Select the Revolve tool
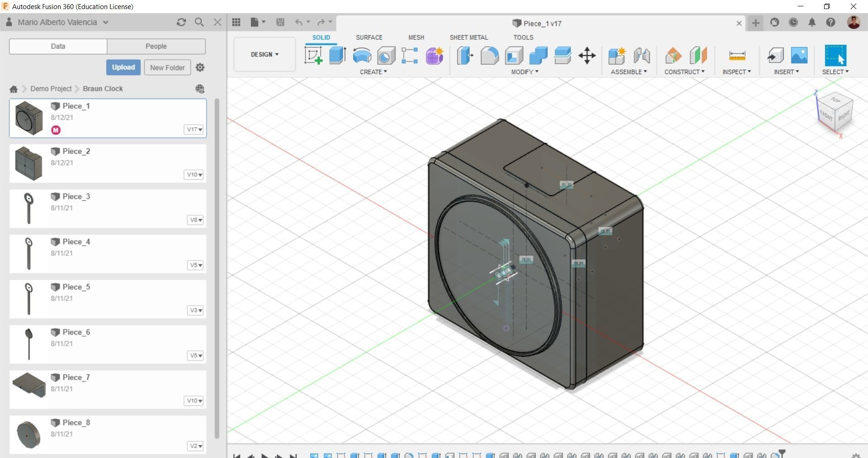 362,56
